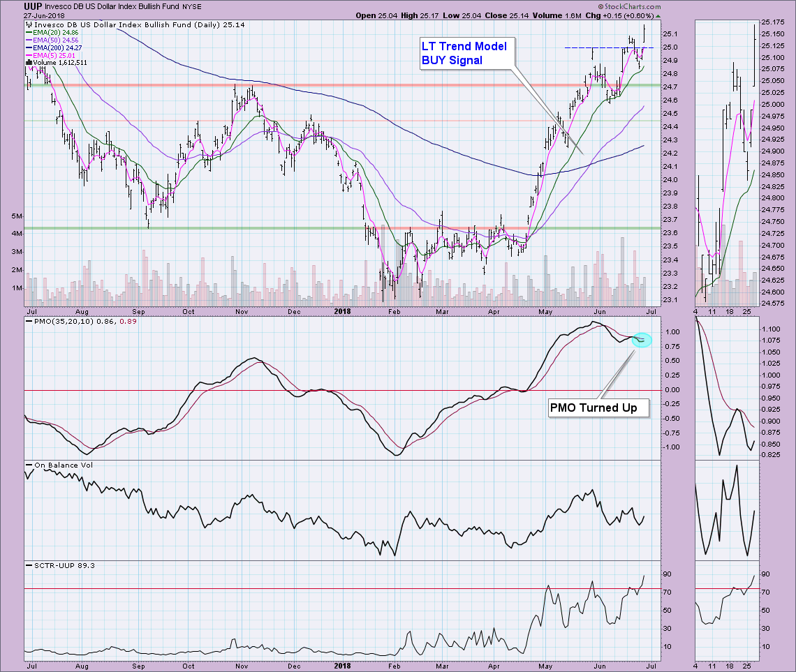
Task: Click the On Balance Vol indicator label
Action: pos(64,465)
